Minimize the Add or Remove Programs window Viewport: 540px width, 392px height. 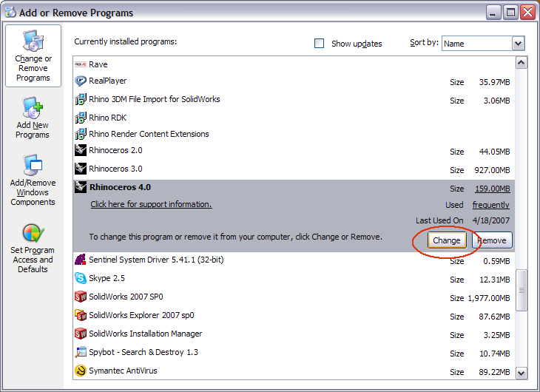click(x=493, y=13)
